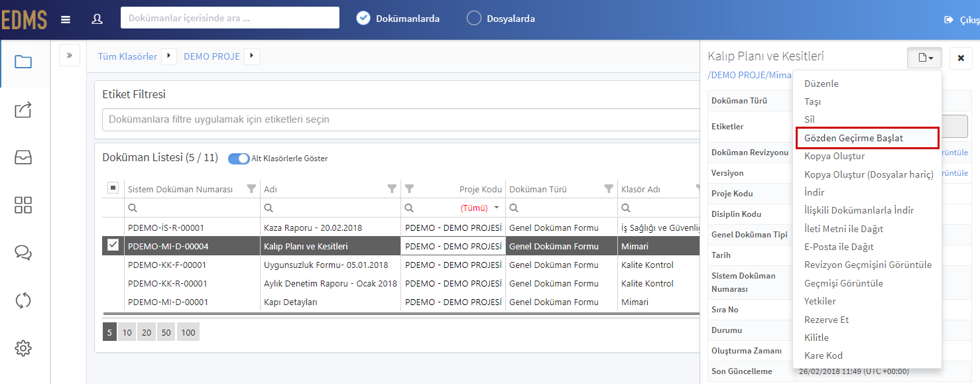
Task: Open the settings gear sidebar icon
Action: click(x=23, y=348)
